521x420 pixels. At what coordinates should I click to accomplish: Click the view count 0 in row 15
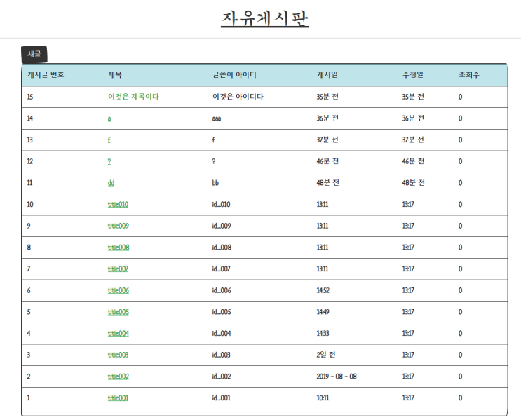click(x=460, y=97)
